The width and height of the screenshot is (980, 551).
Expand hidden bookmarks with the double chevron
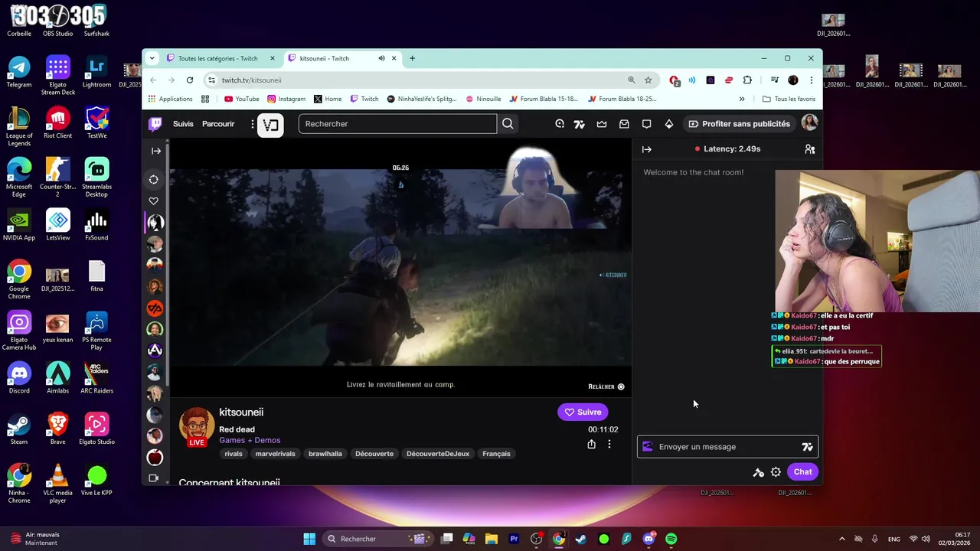[x=741, y=99]
